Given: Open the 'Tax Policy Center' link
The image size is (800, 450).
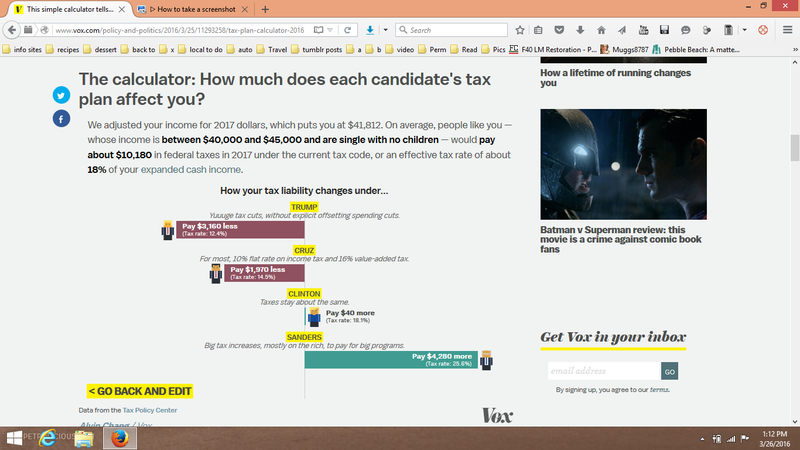Looking at the screenshot, I should [x=149, y=410].
